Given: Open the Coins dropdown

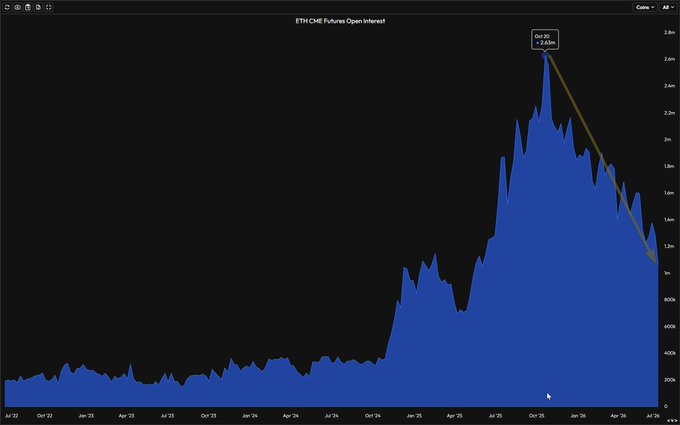Looking at the screenshot, I should coord(645,7).
